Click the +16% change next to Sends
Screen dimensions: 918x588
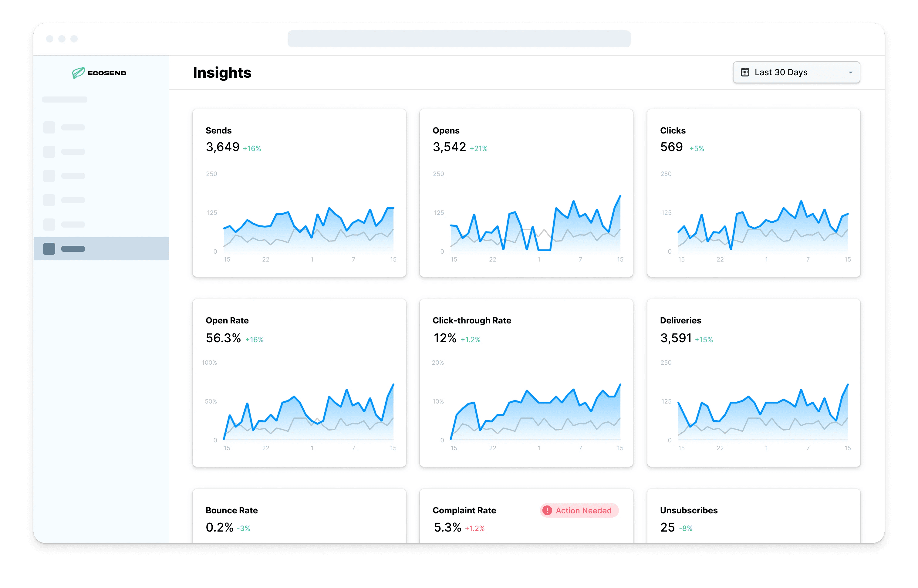coord(252,149)
